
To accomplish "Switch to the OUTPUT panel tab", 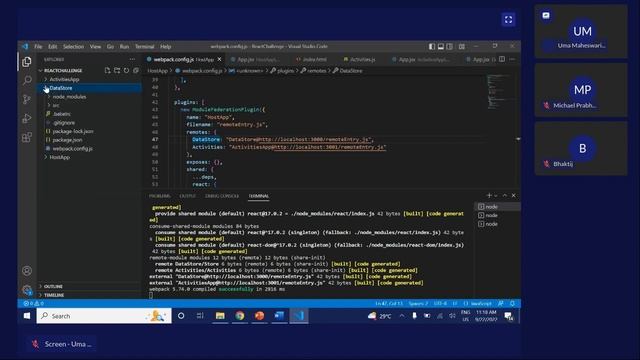I will [187, 196].
